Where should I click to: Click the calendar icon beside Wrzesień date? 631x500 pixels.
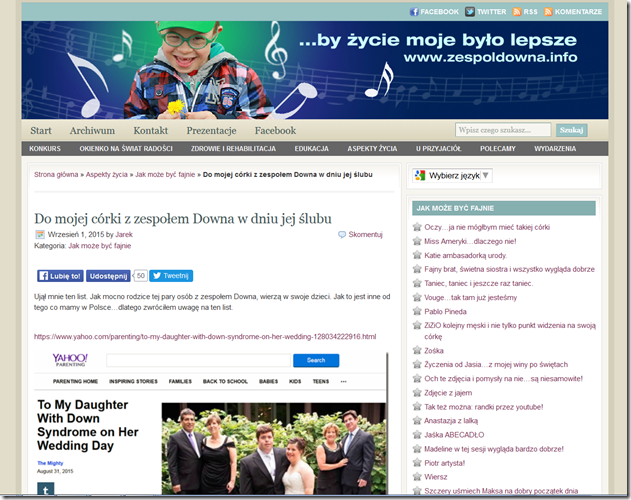pos(40,234)
